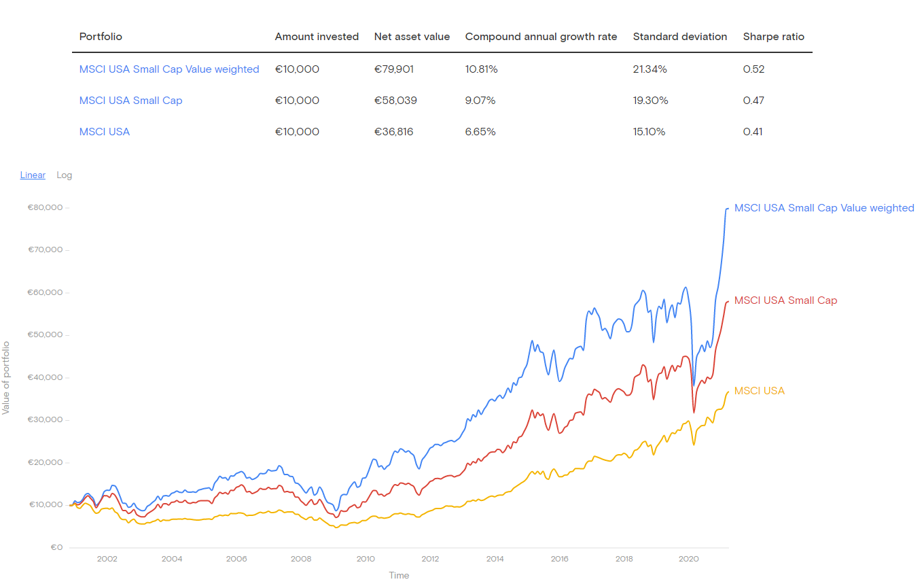Click the Sharpe ratio column header
Screen dimensions: 924x586
[x=773, y=37]
